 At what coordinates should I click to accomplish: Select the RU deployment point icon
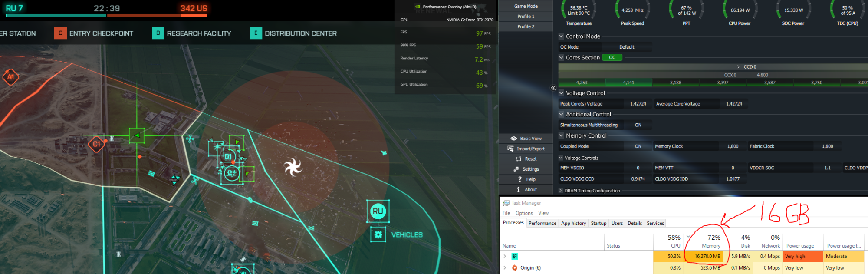tap(378, 211)
